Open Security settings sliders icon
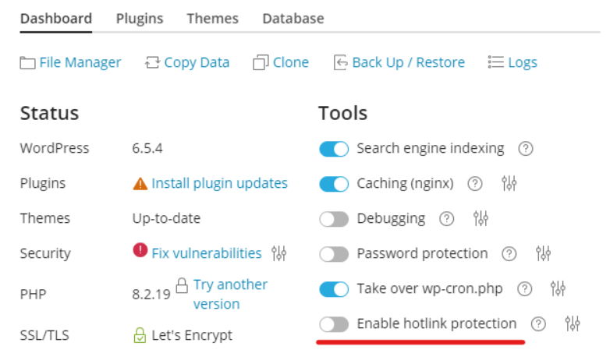 pyautogui.click(x=279, y=253)
